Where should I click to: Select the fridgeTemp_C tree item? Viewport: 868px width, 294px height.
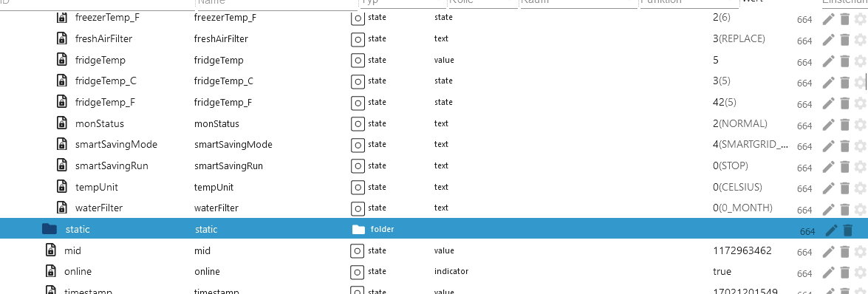pyautogui.click(x=106, y=81)
